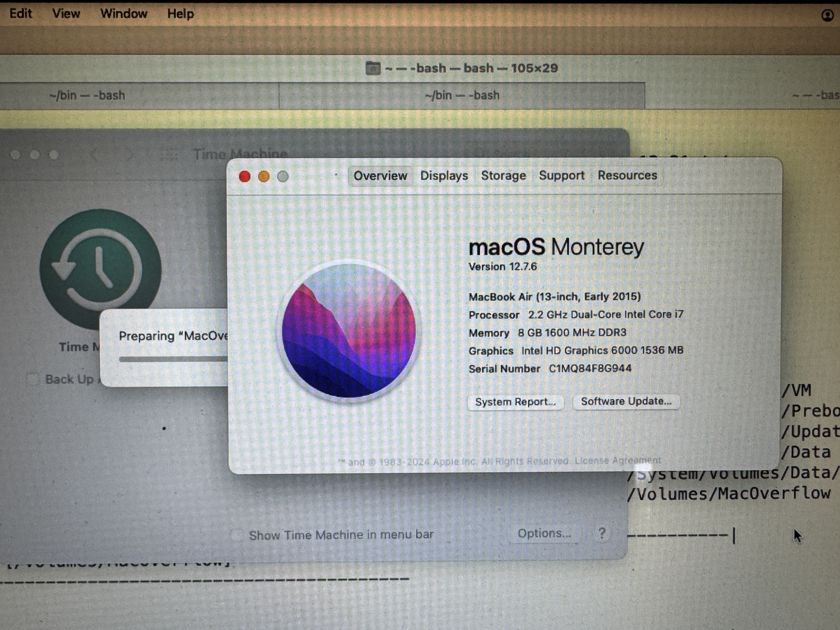840x630 pixels.
Task: Click the Time Machine help question mark
Action: click(601, 533)
